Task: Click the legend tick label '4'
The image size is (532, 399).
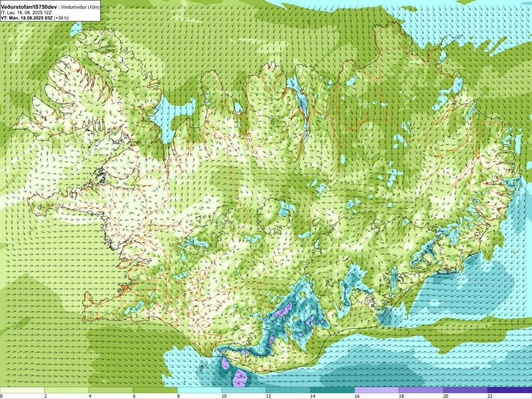Action: pos(90,396)
